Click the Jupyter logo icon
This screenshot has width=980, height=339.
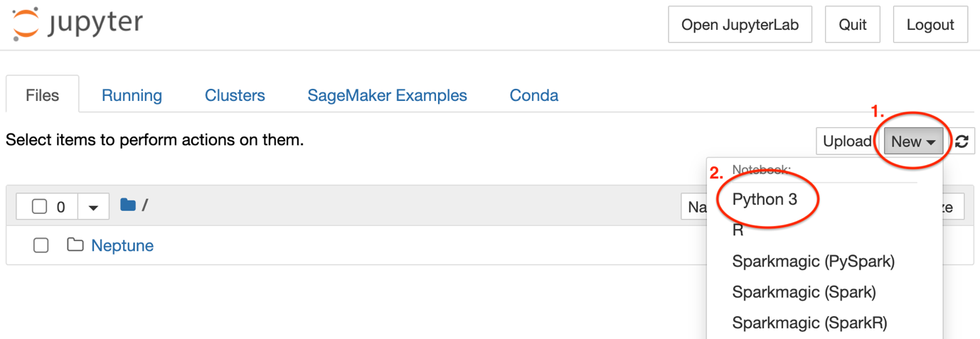coord(26,24)
